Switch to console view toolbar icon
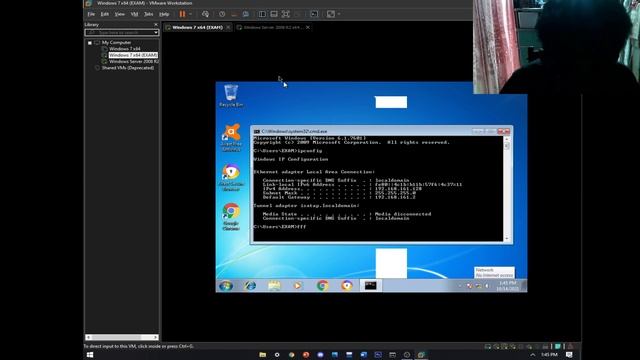This screenshot has width=640, height=360. click(x=314, y=14)
